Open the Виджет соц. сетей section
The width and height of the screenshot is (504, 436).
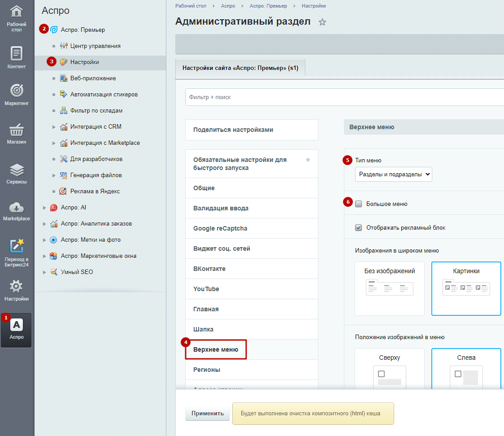point(252,249)
